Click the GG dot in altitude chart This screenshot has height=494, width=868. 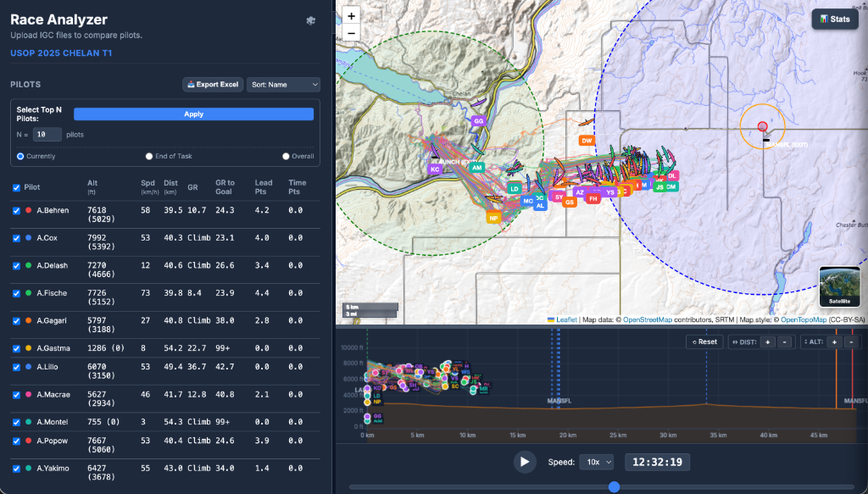[367, 416]
